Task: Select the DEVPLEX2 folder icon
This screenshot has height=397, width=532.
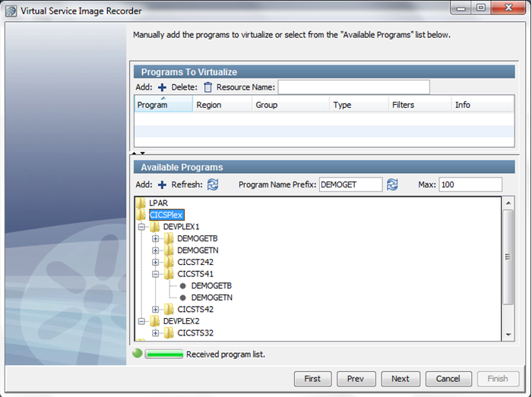Action: pos(155,321)
